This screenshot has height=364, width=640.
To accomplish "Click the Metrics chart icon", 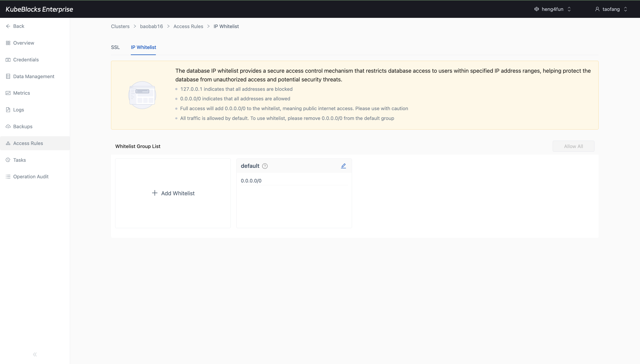I will (8, 93).
